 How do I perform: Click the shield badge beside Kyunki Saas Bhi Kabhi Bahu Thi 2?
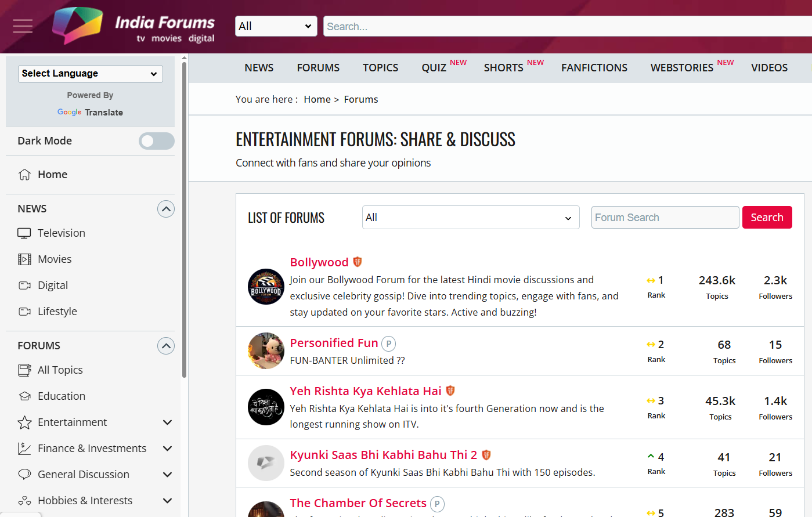coord(486,455)
